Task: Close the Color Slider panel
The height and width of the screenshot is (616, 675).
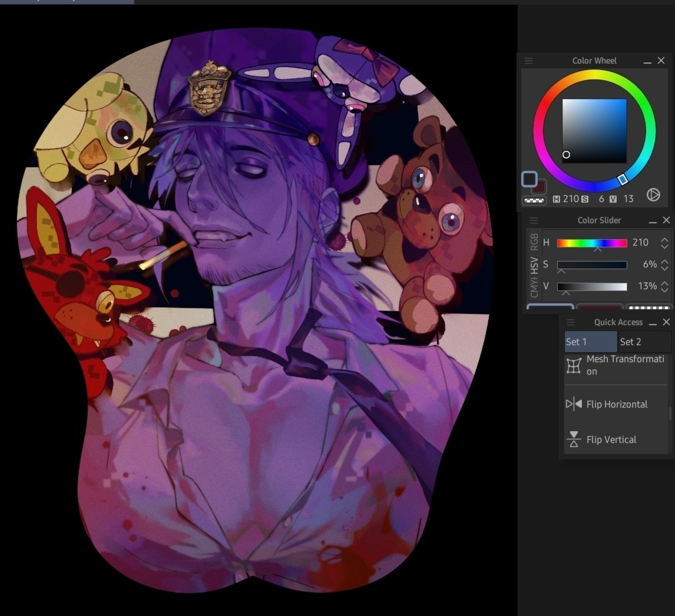Action: coord(666,220)
